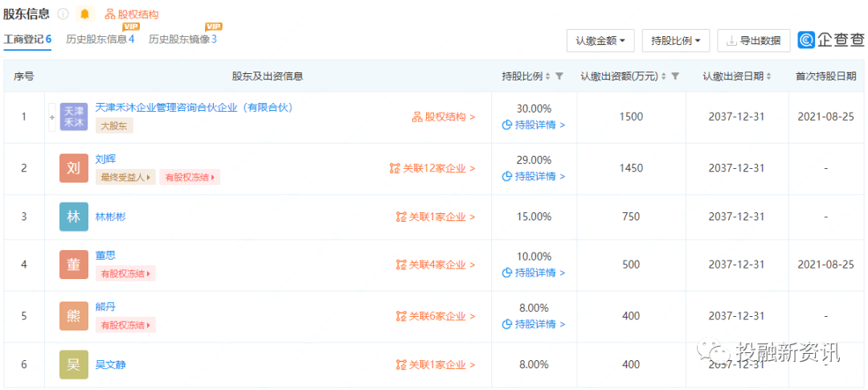The image size is (868, 390).
Task: Click 天津禾沐 avatar thumbnail
Action: pos(74,117)
